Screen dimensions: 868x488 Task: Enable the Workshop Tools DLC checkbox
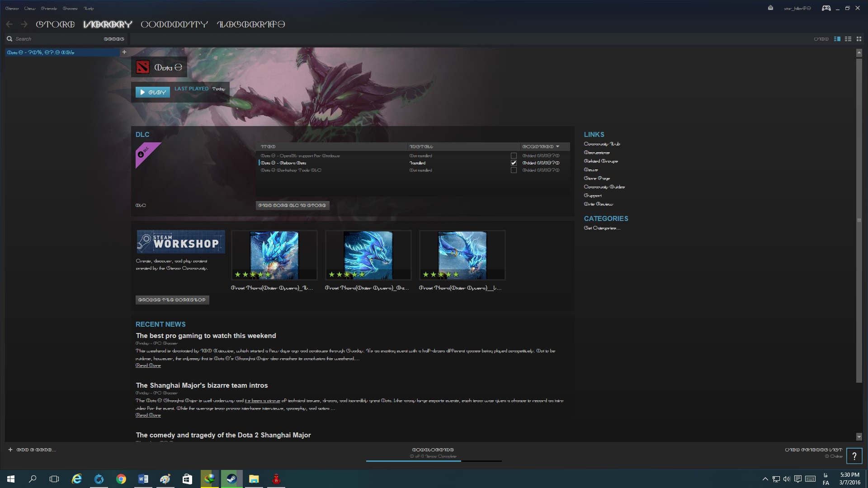pos(514,170)
